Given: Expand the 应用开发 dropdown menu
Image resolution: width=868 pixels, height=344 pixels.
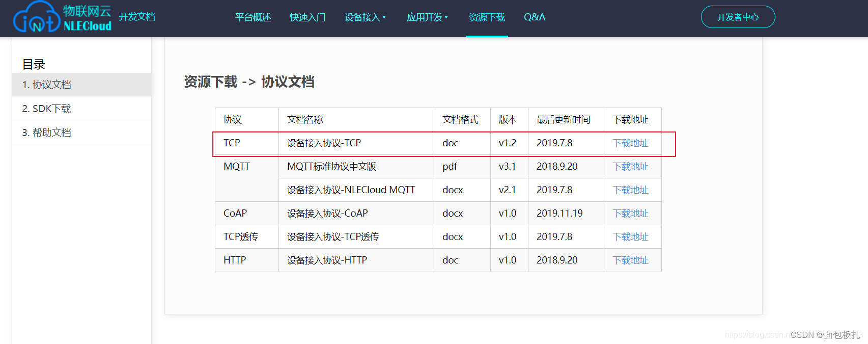Looking at the screenshot, I should pos(427,17).
